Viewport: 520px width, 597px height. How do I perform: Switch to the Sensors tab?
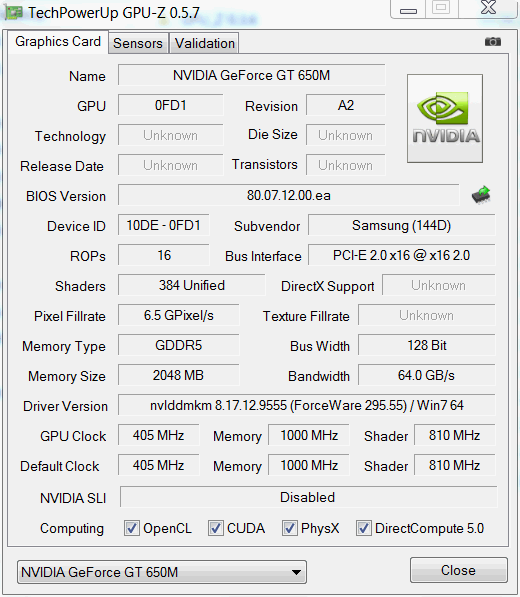point(138,43)
